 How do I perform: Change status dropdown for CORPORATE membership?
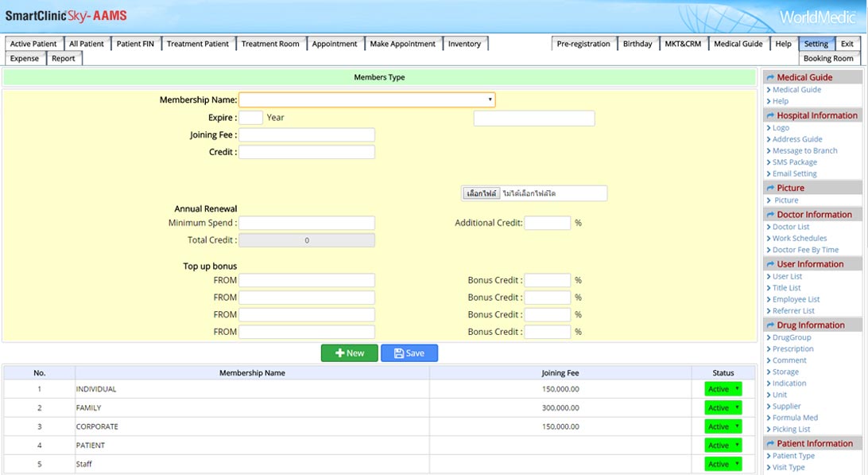click(x=723, y=426)
